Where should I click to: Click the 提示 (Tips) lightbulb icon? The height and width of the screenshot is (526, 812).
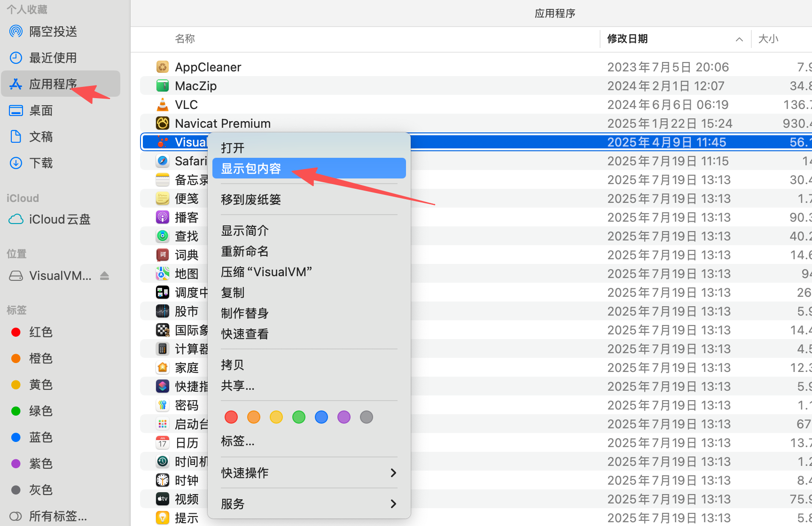163,518
